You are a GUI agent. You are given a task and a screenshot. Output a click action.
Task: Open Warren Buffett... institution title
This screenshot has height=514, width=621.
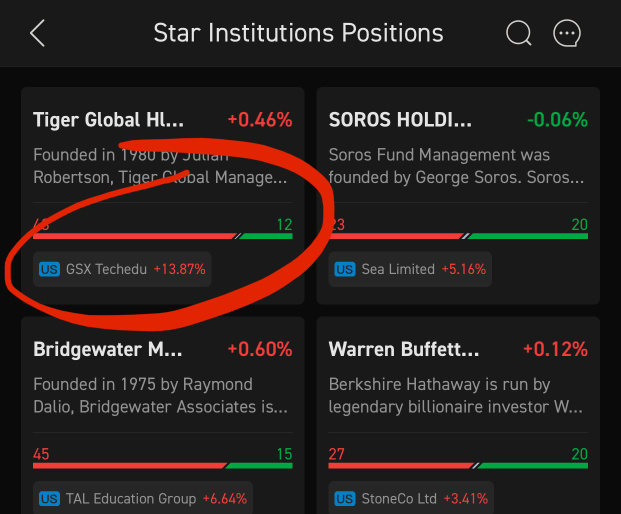click(404, 349)
